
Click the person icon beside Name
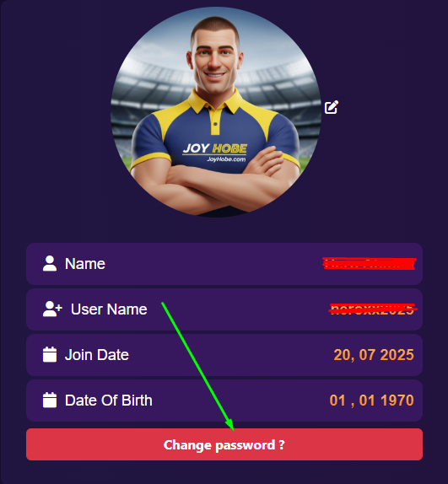coord(50,263)
